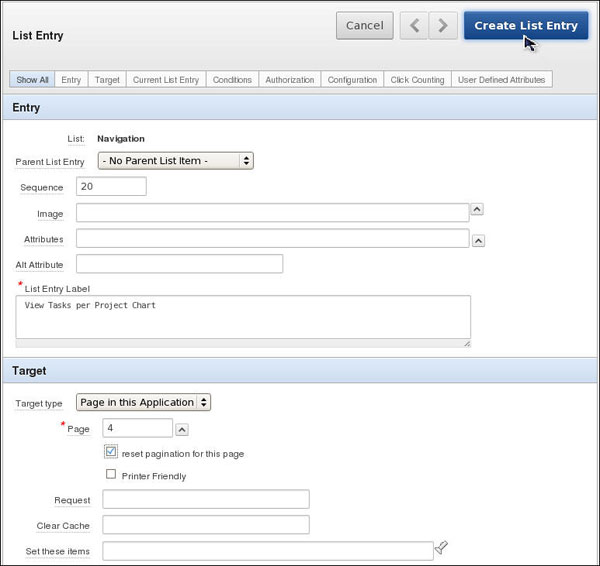The height and width of the screenshot is (566, 600).
Task: Click the Set these items picker icon
Action: click(442, 548)
